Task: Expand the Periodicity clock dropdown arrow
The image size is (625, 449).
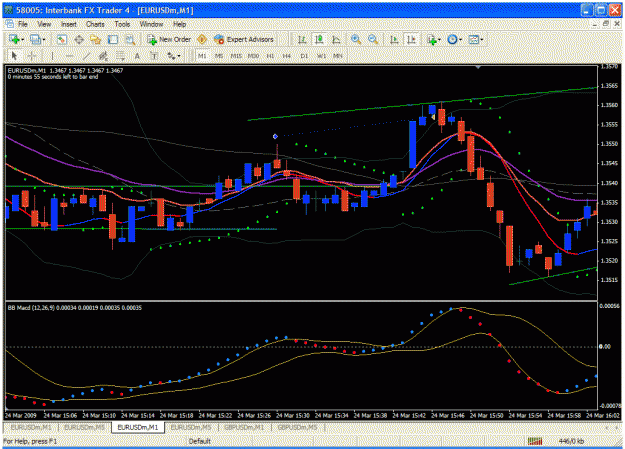Action: [460, 40]
